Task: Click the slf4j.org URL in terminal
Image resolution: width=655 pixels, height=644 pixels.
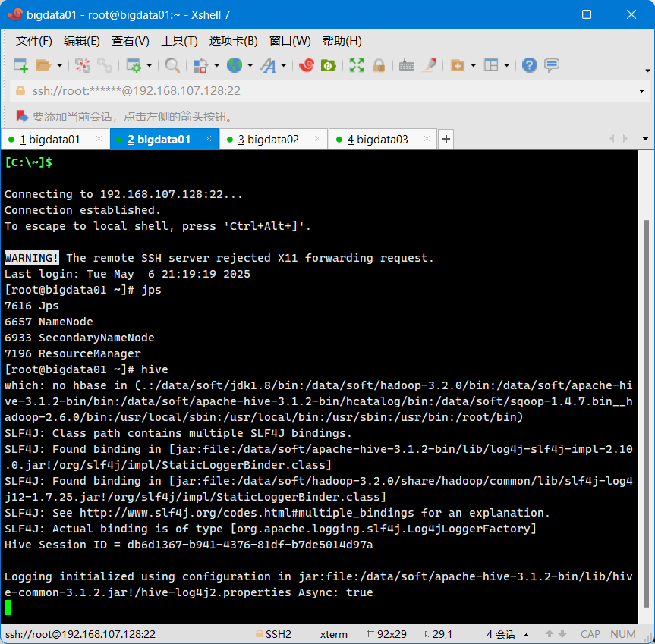Action: 247,513
